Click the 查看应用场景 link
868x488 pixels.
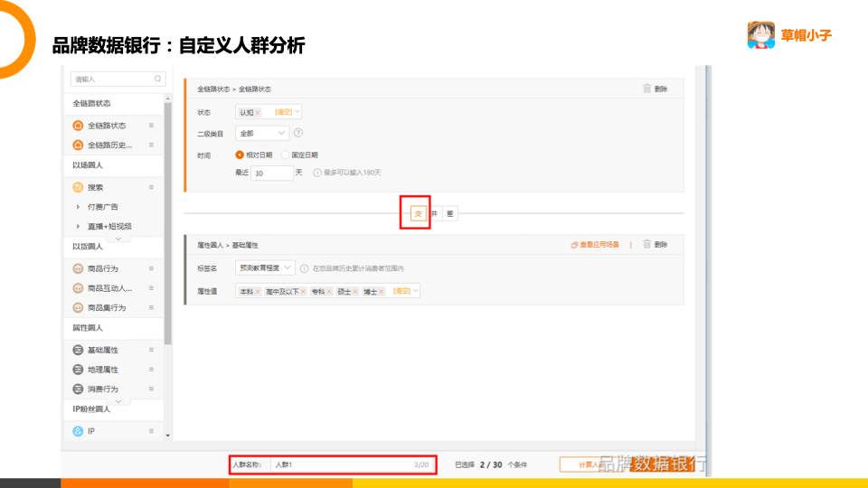pyautogui.click(x=595, y=245)
